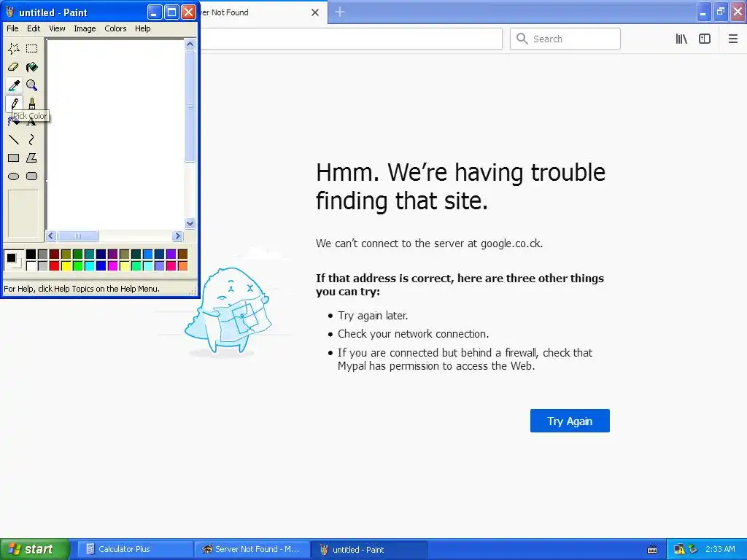Open a new browser tab with plus
This screenshot has height=560, width=747.
tap(340, 12)
